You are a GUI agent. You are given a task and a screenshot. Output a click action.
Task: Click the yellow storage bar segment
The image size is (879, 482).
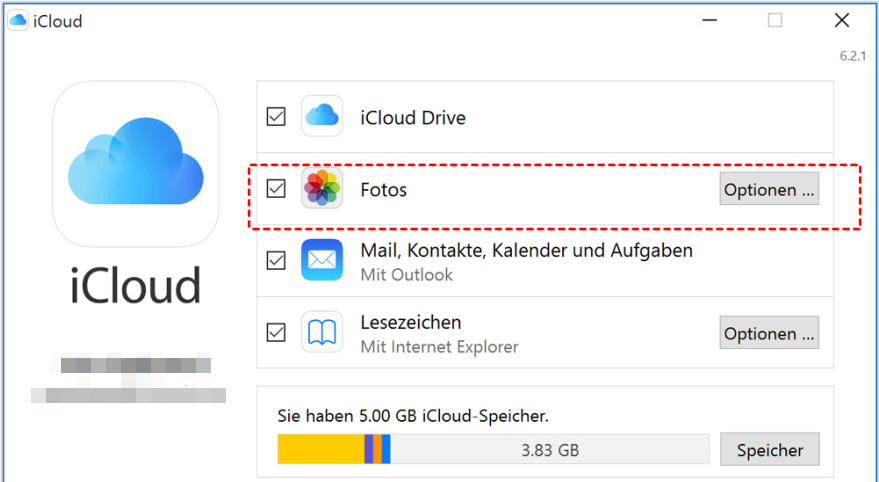(x=320, y=450)
